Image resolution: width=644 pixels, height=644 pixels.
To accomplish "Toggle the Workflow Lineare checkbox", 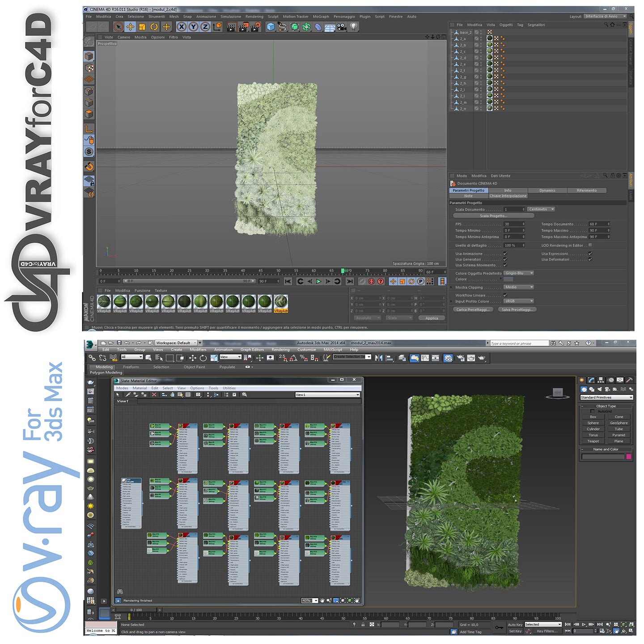I will [505, 295].
